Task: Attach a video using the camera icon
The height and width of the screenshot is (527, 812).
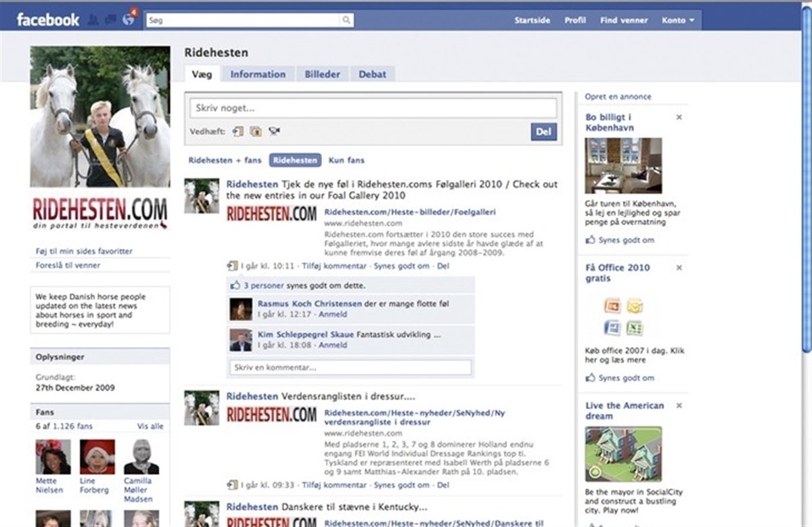Action: tap(274, 131)
